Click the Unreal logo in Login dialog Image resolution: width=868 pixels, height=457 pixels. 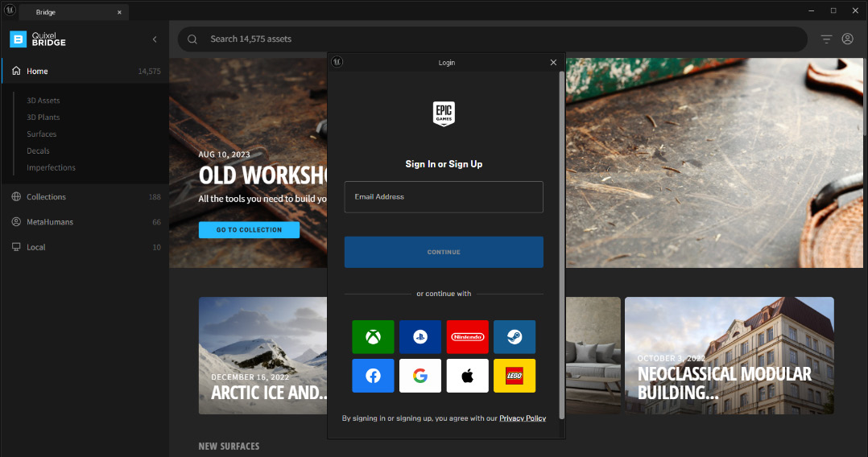pyautogui.click(x=337, y=62)
